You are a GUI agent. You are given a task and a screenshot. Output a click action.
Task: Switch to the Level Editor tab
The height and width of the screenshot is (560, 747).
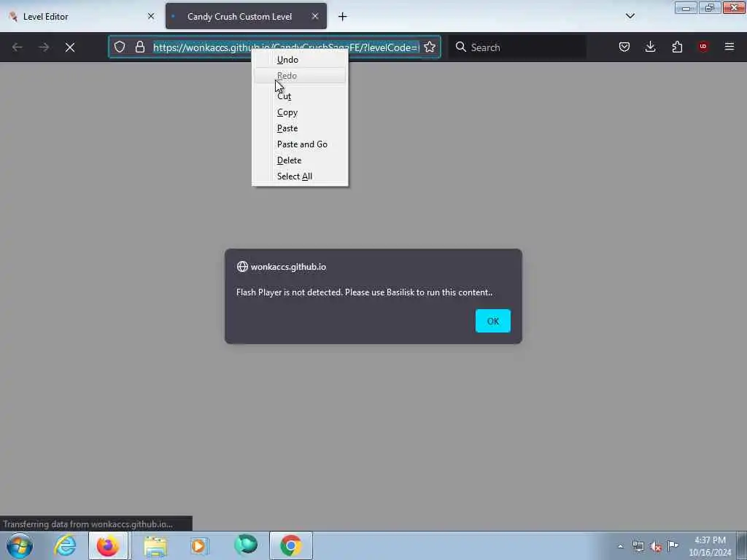[x=81, y=16]
